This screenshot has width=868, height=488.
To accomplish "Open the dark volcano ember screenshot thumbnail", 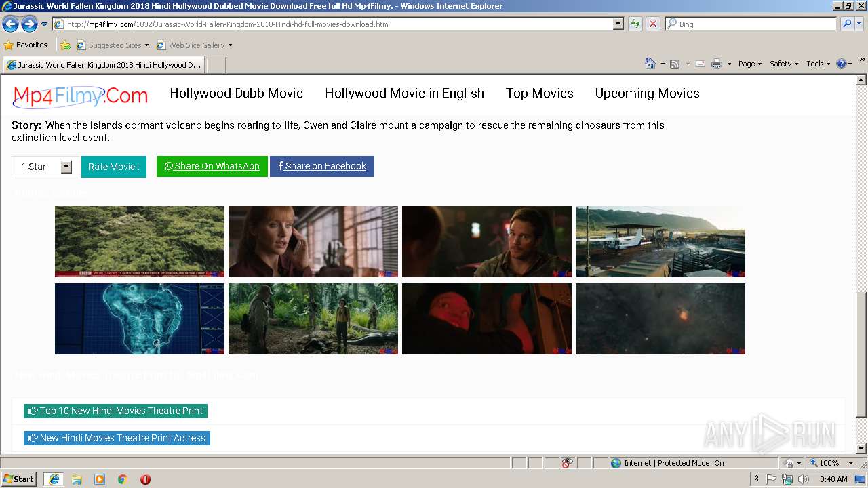I will [660, 319].
